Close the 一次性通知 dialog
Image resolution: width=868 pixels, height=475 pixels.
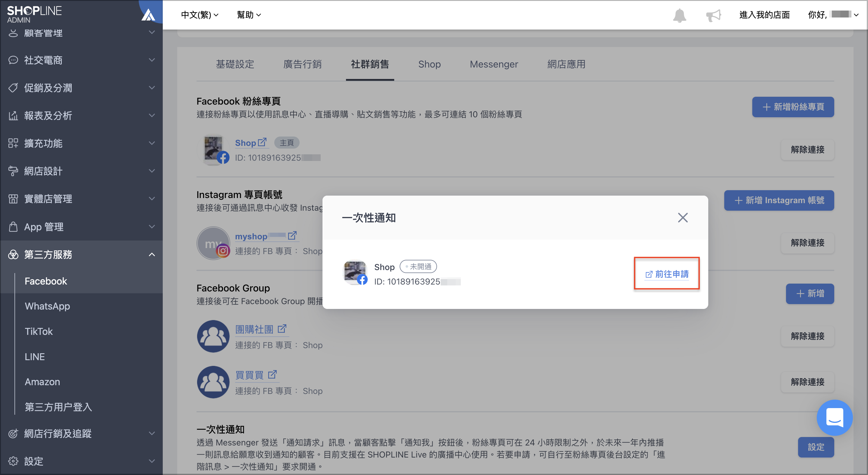[x=683, y=218]
